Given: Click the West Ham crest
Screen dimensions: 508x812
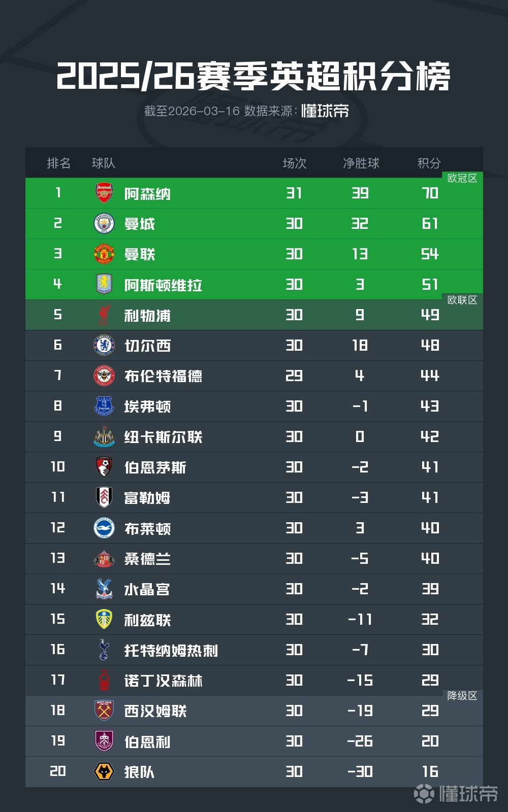Looking at the screenshot, I should [x=104, y=711].
